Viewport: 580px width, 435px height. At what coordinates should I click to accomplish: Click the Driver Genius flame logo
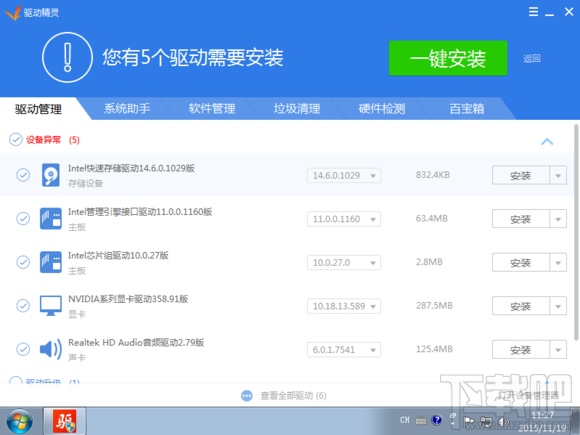click(x=12, y=13)
